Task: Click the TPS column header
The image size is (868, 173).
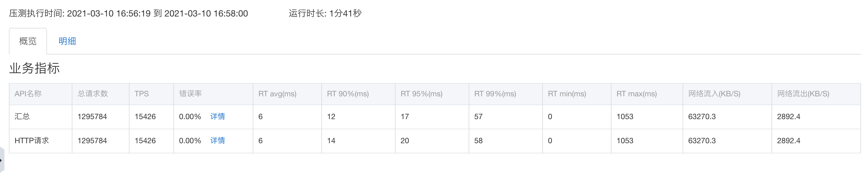Action: (x=142, y=93)
